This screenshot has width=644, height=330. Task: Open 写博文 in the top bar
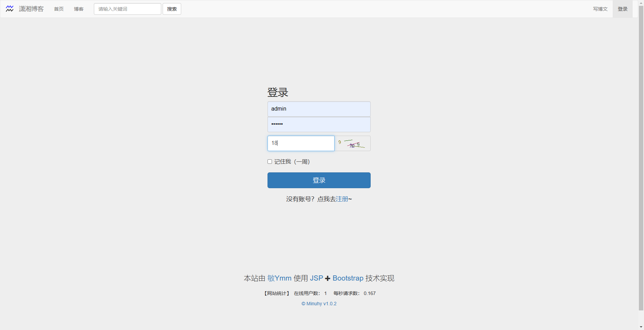(600, 9)
